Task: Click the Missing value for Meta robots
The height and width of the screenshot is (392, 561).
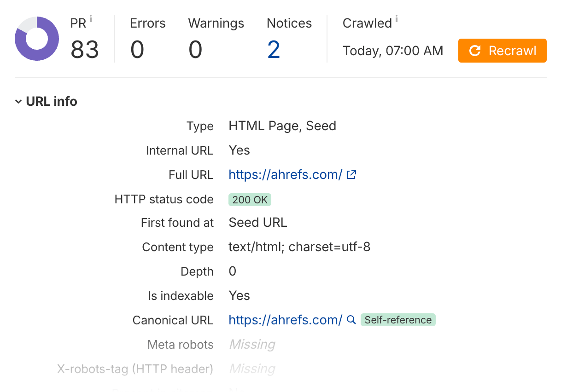Action: tap(252, 345)
